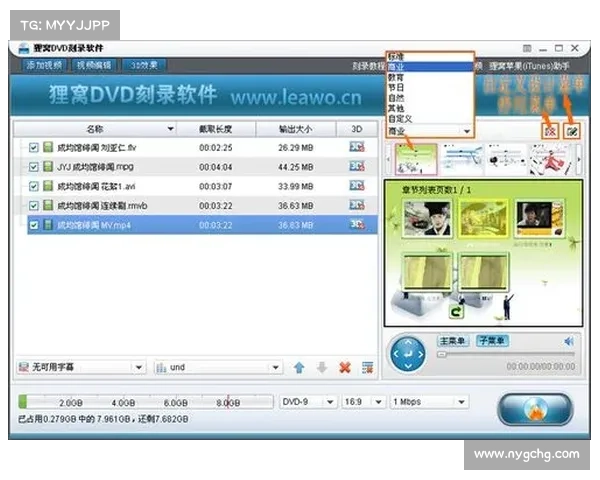600x480 pixels.
Task: Click the navigation pad left arrow
Action: [x=396, y=354]
